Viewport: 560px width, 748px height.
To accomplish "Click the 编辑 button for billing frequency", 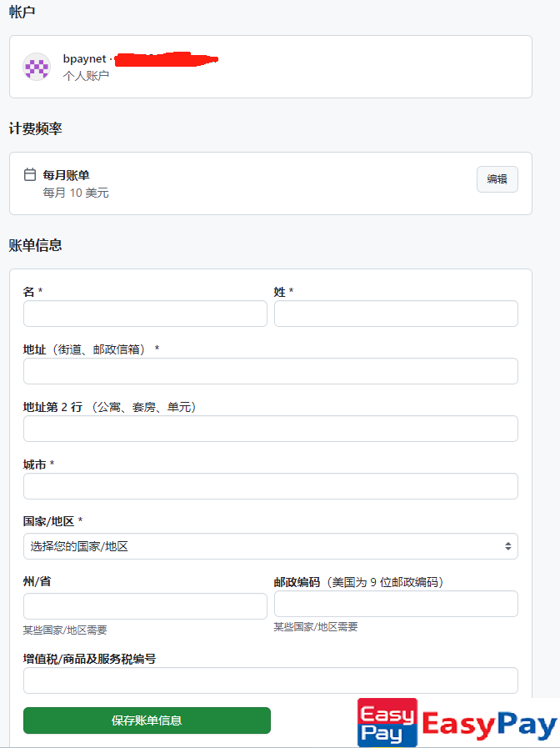I will pos(497,179).
